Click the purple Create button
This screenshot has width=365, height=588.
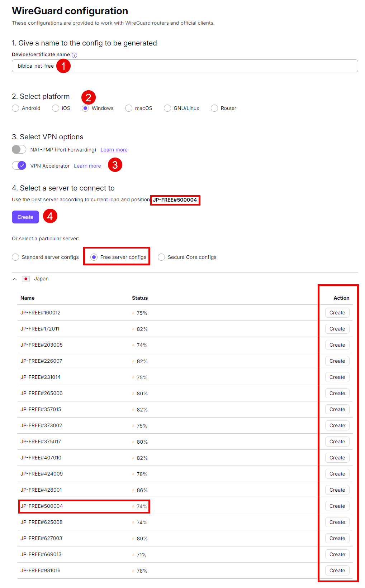click(x=25, y=217)
